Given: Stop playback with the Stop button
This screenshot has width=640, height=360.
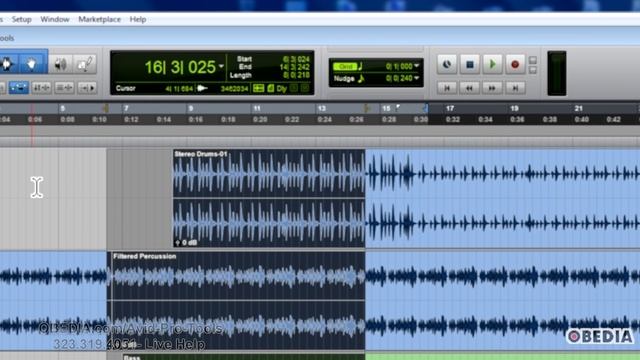Looking at the screenshot, I should [470, 64].
